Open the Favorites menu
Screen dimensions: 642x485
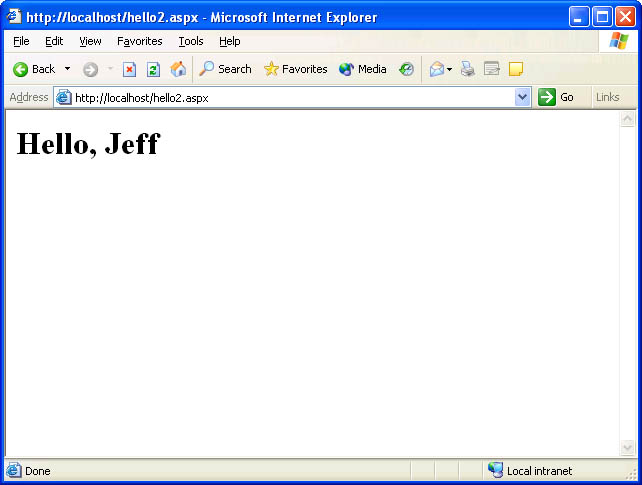pyautogui.click(x=140, y=41)
